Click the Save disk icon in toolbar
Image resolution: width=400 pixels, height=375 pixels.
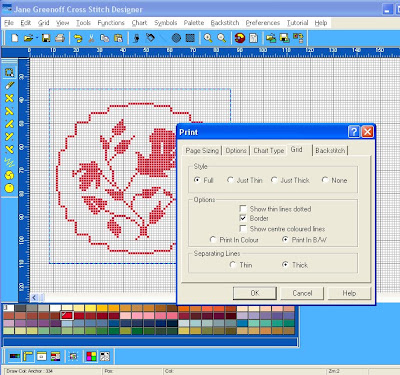(46, 38)
